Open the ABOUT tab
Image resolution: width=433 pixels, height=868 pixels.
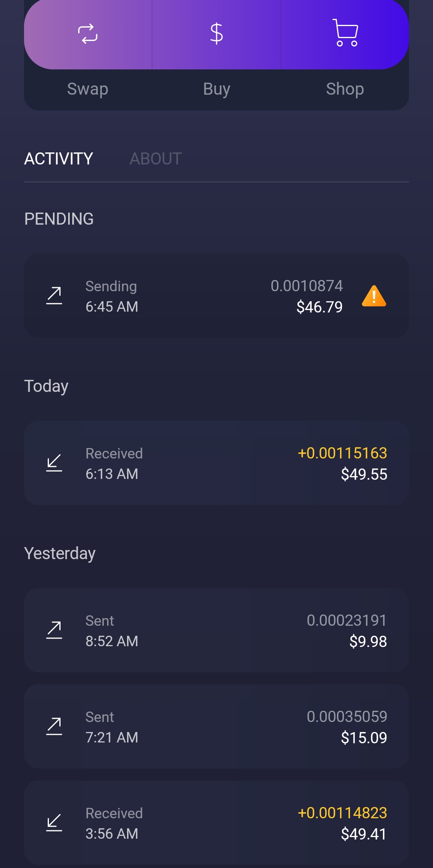[156, 159]
